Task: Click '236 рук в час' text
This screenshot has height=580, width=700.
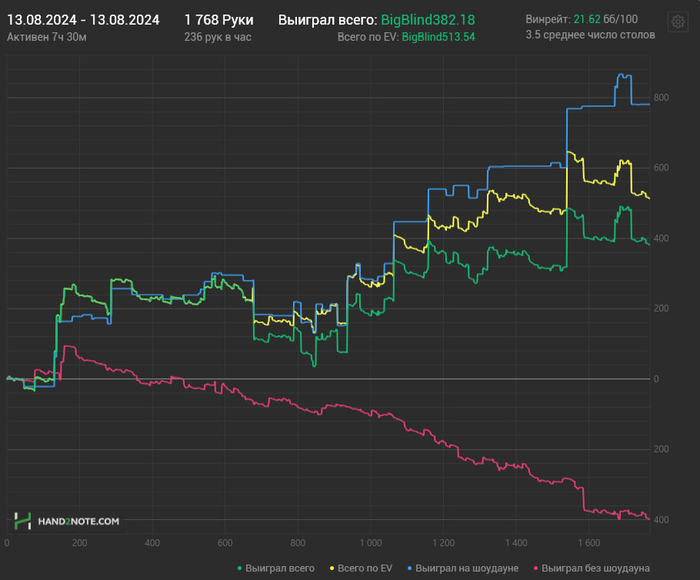Action: (218, 37)
